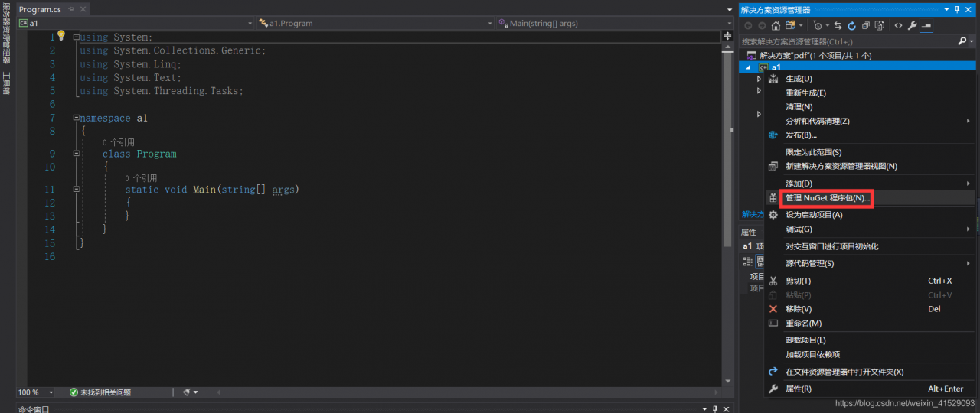Open dropdown arrow next to switch views
The width and height of the screenshot is (980, 413).
tap(802, 25)
